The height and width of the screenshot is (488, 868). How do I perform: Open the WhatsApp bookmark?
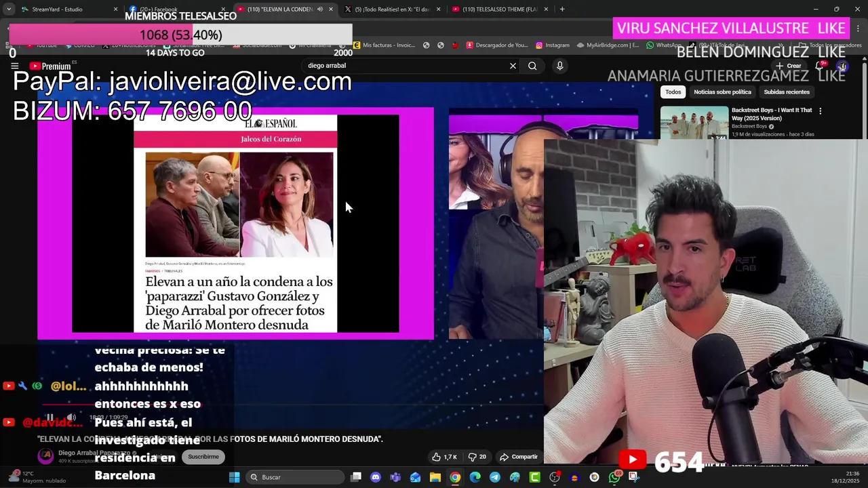pos(664,45)
